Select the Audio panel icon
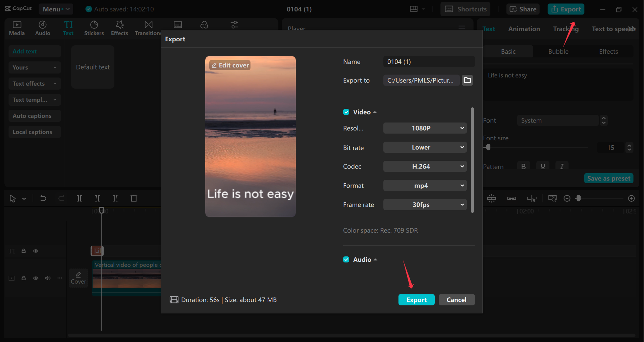The height and width of the screenshot is (342, 644). (x=42, y=28)
